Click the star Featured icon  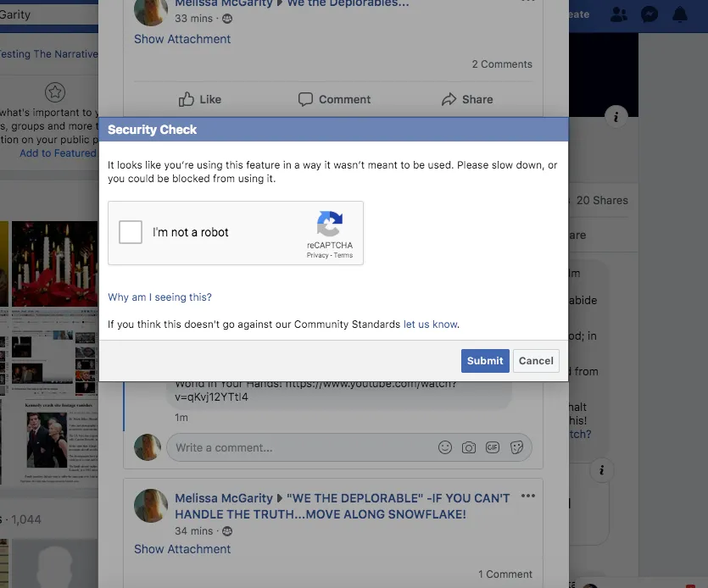(x=55, y=92)
